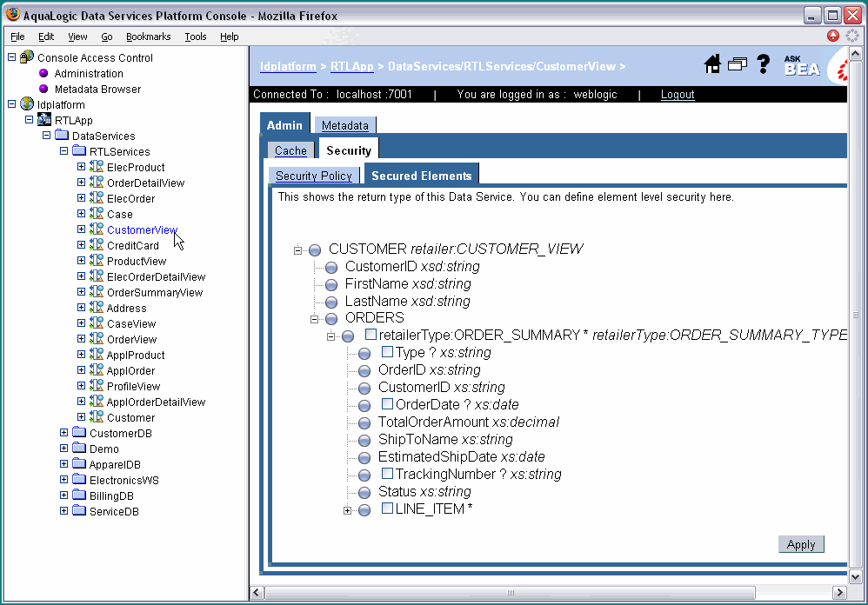Select ApplOrderDetailView in the tree

click(156, 402)
